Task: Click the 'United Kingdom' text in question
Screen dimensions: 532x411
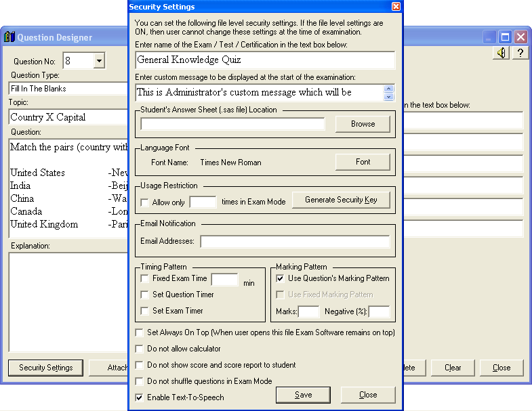Action: [x=44, y=225]
